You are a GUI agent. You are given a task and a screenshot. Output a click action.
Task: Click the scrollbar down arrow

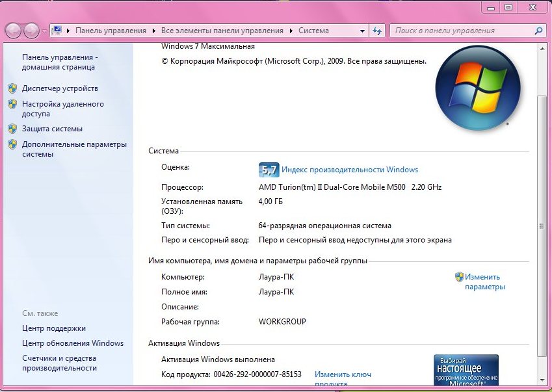[x=542, y=380]
